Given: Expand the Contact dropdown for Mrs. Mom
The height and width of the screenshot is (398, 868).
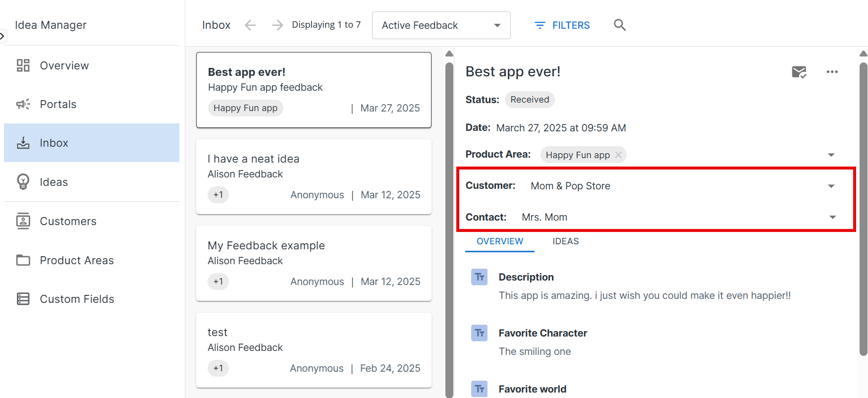Looking at the screenshot, I should click(x=832, y=218).
